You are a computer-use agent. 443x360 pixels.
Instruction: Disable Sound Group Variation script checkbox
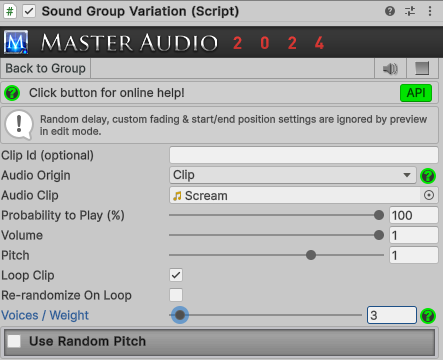coord(29,11)
